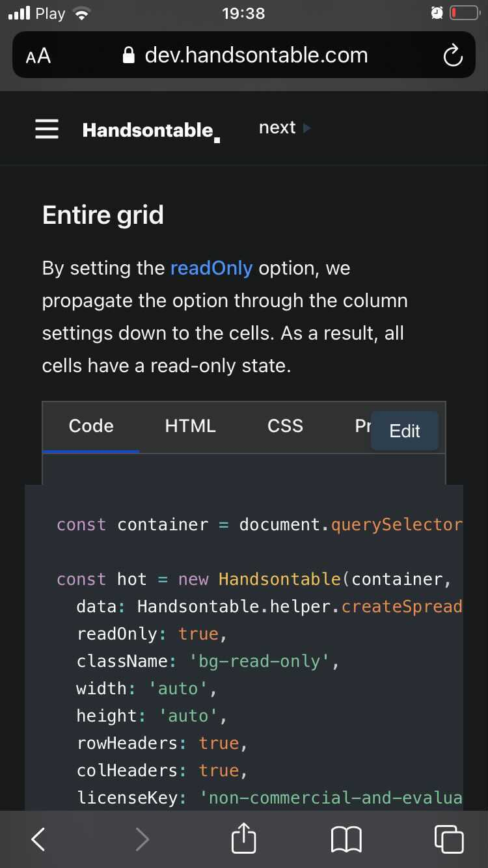Open the Share sheet from bottom toolbar
This screenshot has height=868, width=488.
(x=243, y=839)
